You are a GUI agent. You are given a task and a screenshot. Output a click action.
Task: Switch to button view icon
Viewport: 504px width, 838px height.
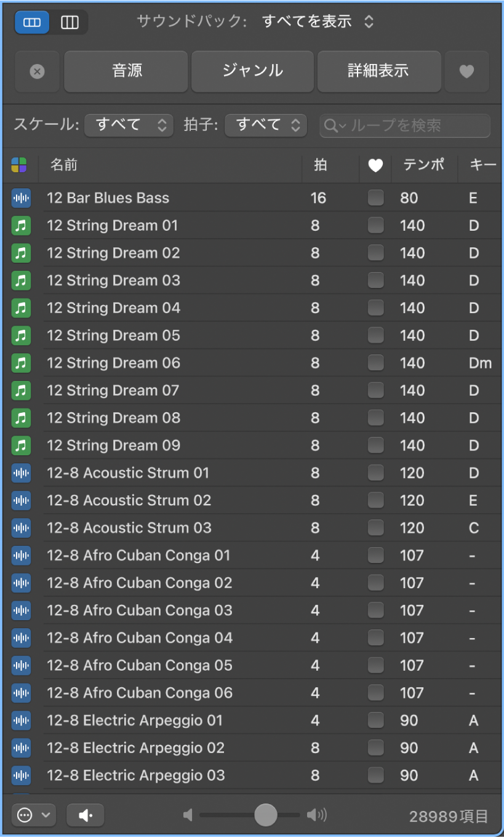(32, 23)
